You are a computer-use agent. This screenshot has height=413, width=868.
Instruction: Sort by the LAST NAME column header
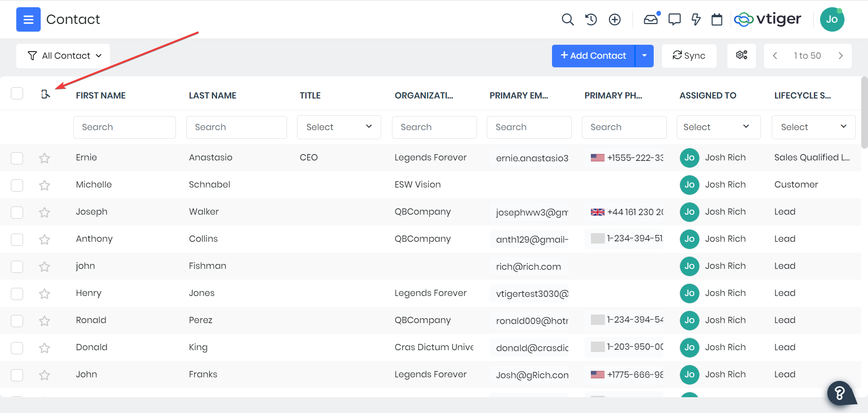click(x=212, y=95)
